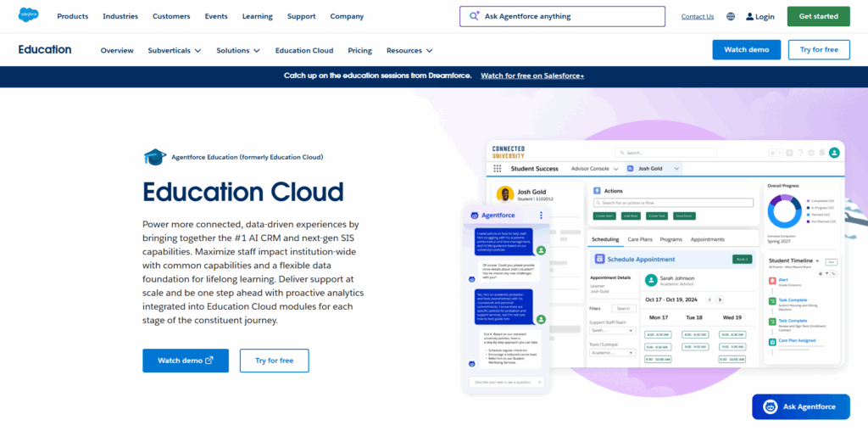Click the Sarah Johnson advisor avatar
The image size is (868, 431).
tap(651, 280)
